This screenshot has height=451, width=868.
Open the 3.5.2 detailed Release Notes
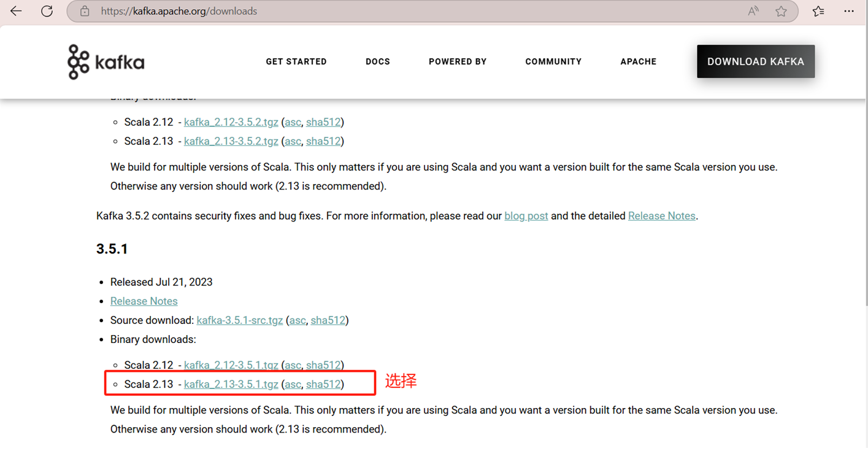tap(662, 216)
